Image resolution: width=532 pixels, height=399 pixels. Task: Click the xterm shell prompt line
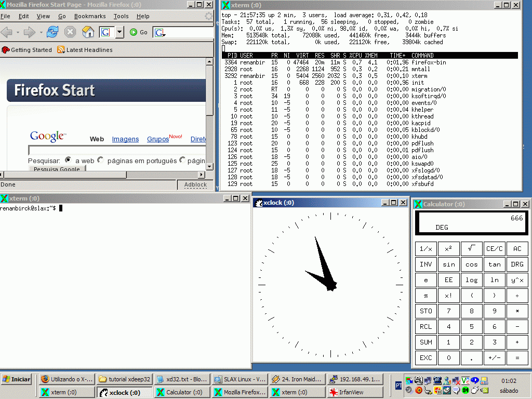31,208
